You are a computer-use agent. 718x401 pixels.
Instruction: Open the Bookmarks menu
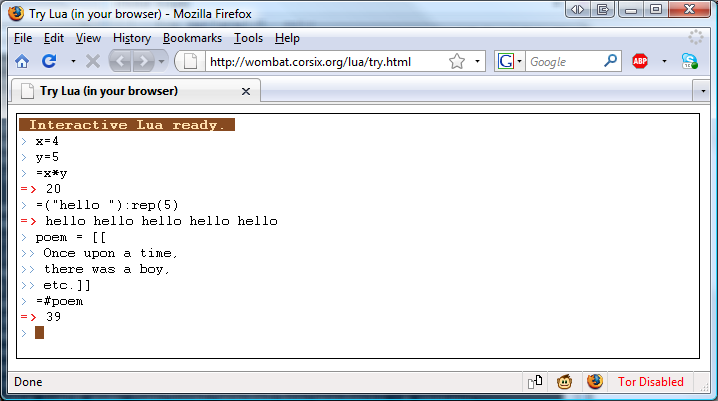(192, 38)
